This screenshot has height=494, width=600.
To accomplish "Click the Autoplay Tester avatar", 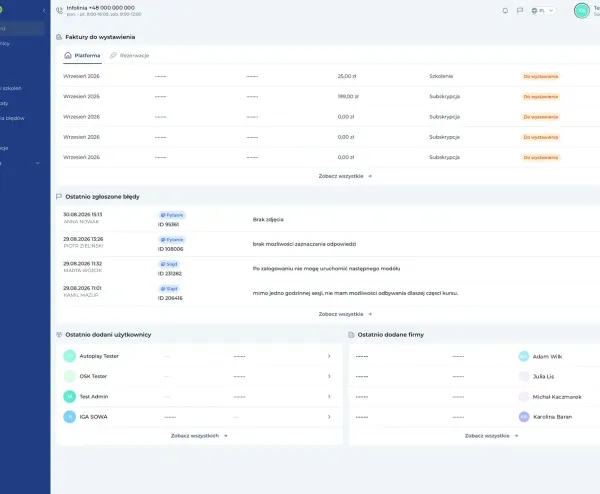I will (70, 356).
